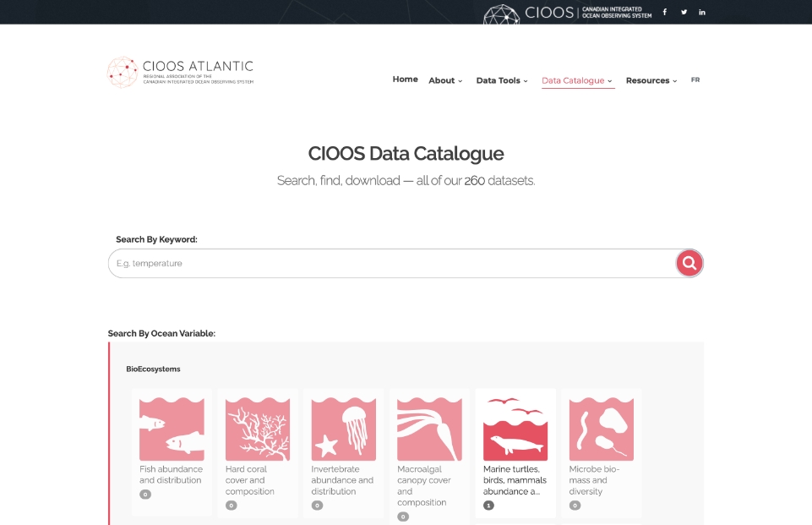Viewport: 812px width, 525px height.
Task: Choose the Invertebrate abundance jellyfish icon
Action: click(343, 429)
